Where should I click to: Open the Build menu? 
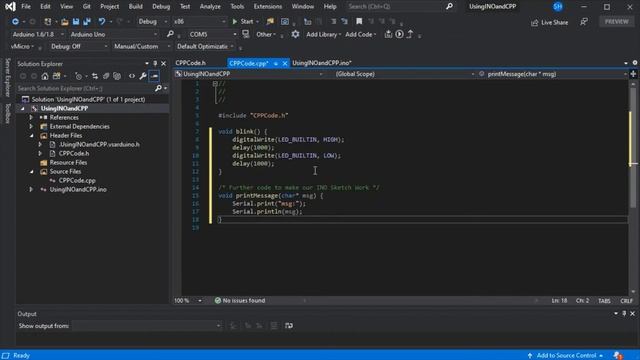point(136,7)
